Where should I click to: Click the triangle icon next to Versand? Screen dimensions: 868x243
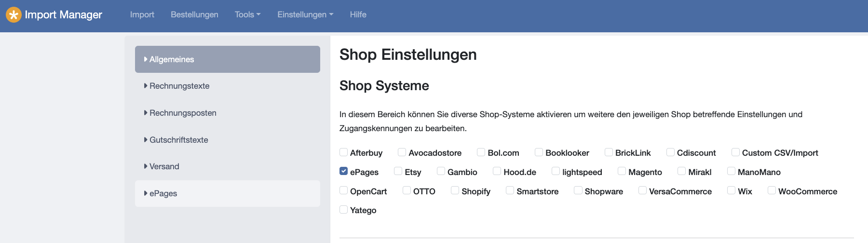[x=146, y=166]
